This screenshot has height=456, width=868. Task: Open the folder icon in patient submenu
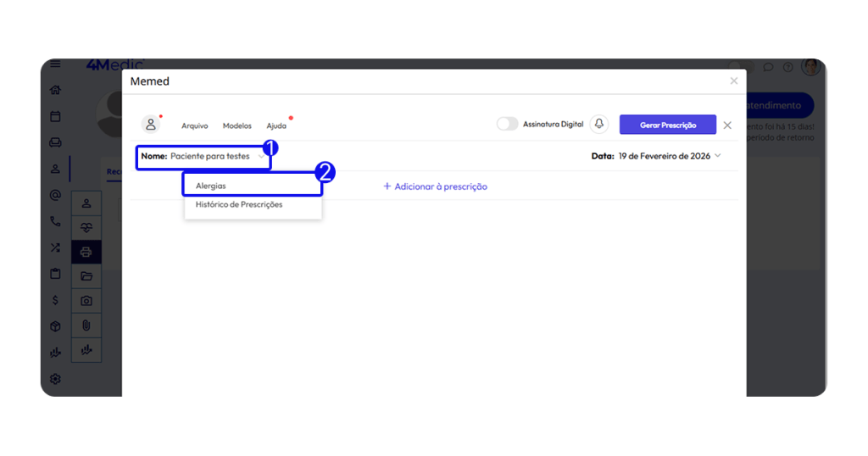coord(86,276)
